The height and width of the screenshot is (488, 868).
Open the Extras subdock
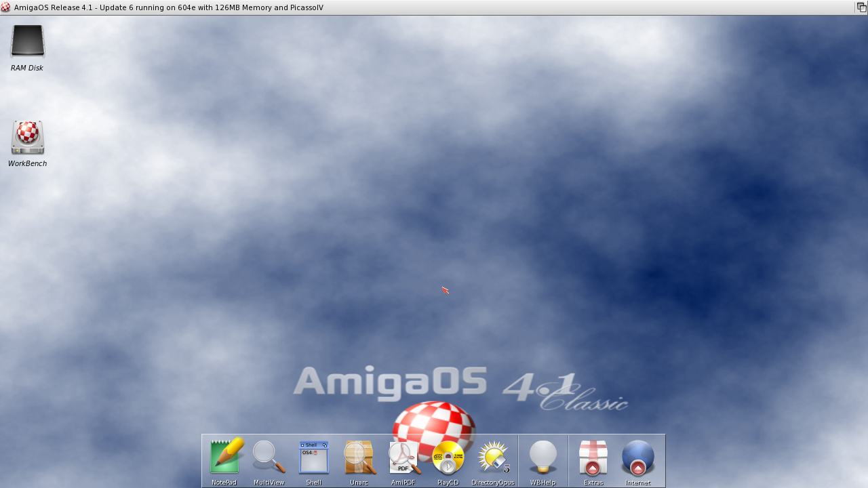pyautogui.click(x=593, y=457)
